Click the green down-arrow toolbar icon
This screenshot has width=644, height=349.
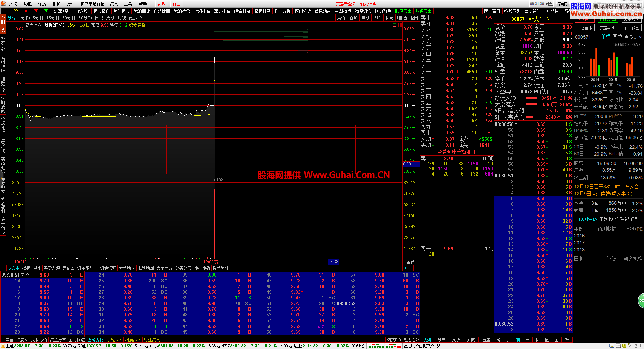click(46, 11)
